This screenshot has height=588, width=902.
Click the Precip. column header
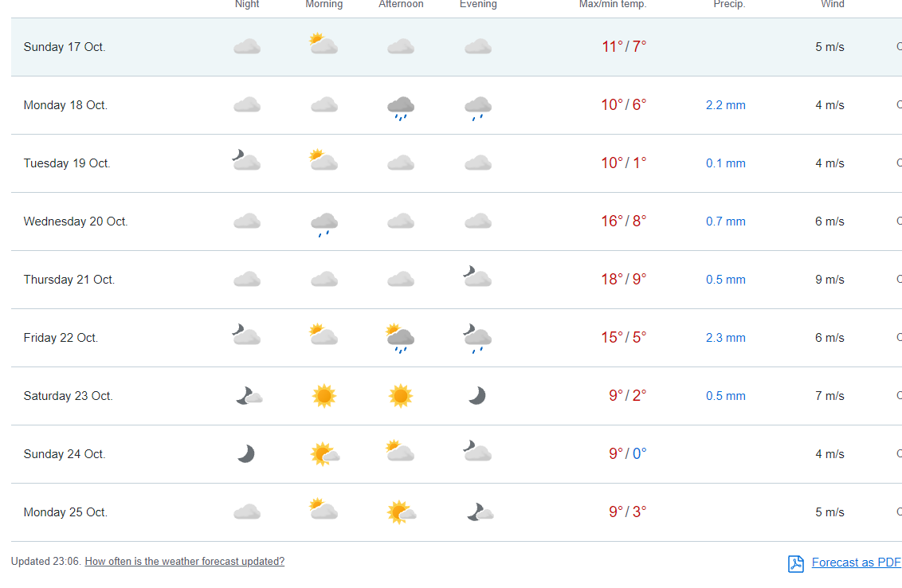pos(728,5)
